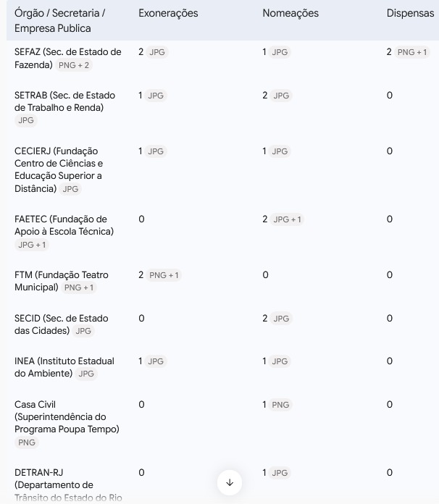Click JPG chip under SETRAB name

point(26,120)
